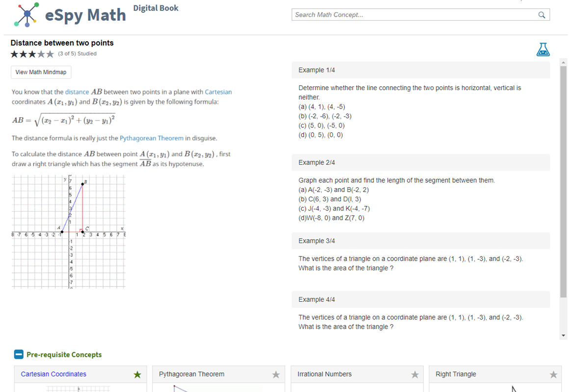574x392 pixels.
Task: Toggle star on Cartesian Coordinates card
Action: [x=137, y=374]
